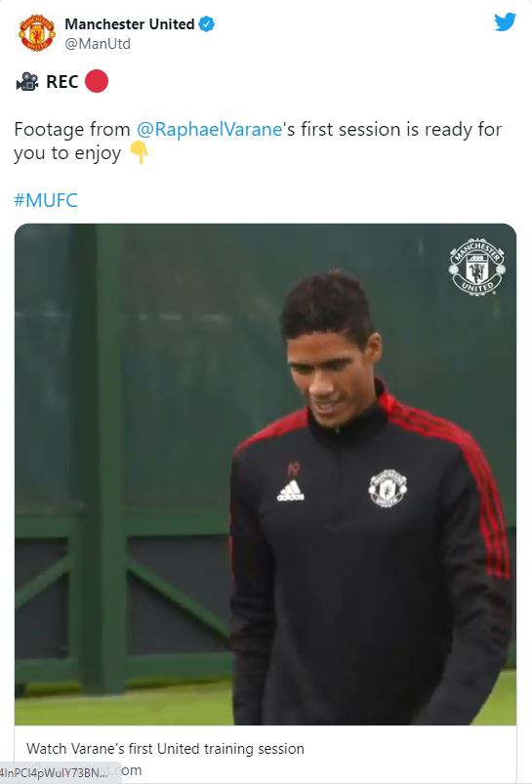This screenshot has width=532, height=784.
Task: Open the @RaphaelVarane mention
Action: pos(209,130)
